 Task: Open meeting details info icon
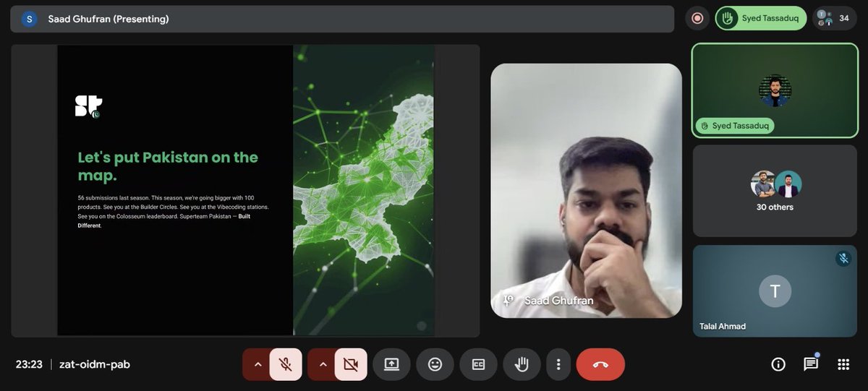pyautogui.click(x=778, y=364)
